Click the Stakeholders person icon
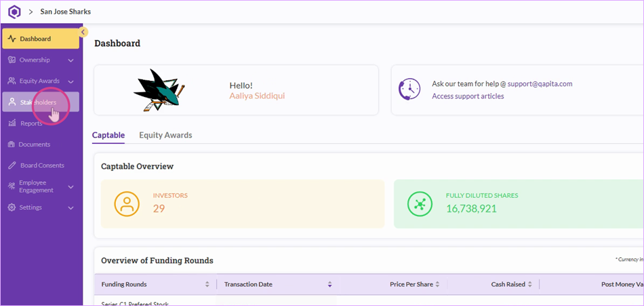The image size is (644, 306). pos(12,102)
